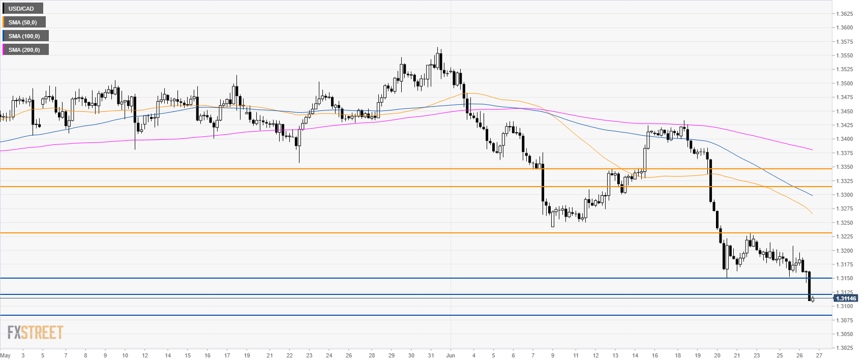Click the FXStreet logo watermark

click(x=35, y=333)
